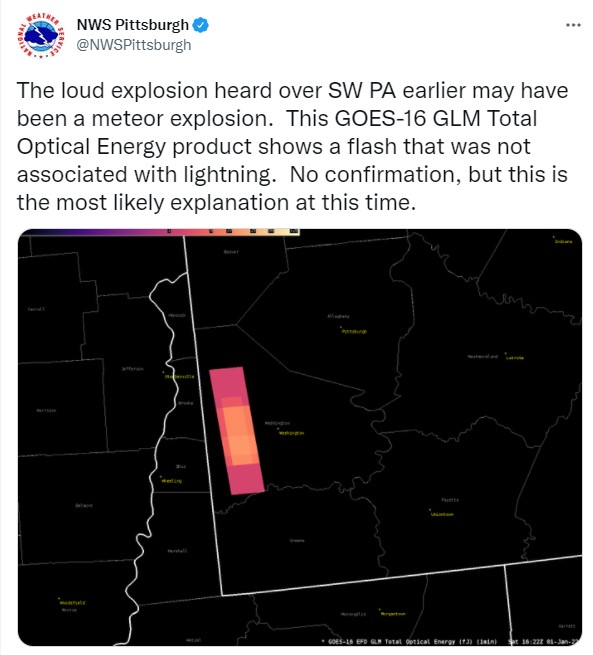Click the Uniontown city label on map
593x655 pixels.
coord(442,514)
